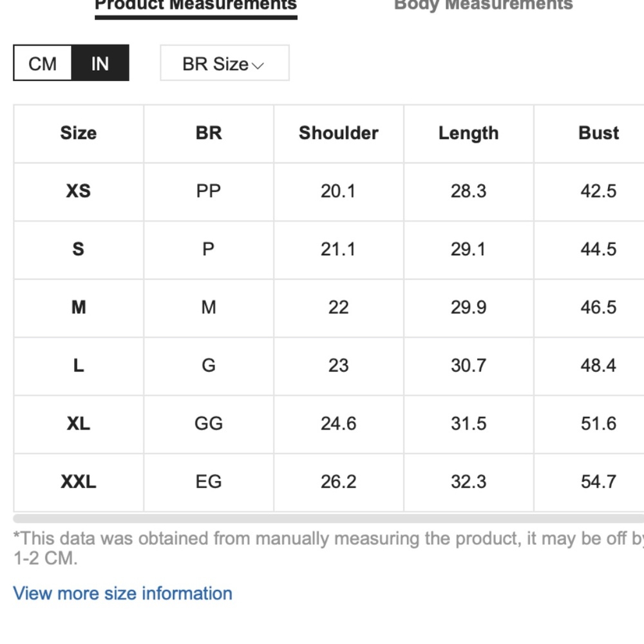Image resolution: width=644 pixels, height=644 pixels.
Task: Click the BR column header
Action: point(209,133)
